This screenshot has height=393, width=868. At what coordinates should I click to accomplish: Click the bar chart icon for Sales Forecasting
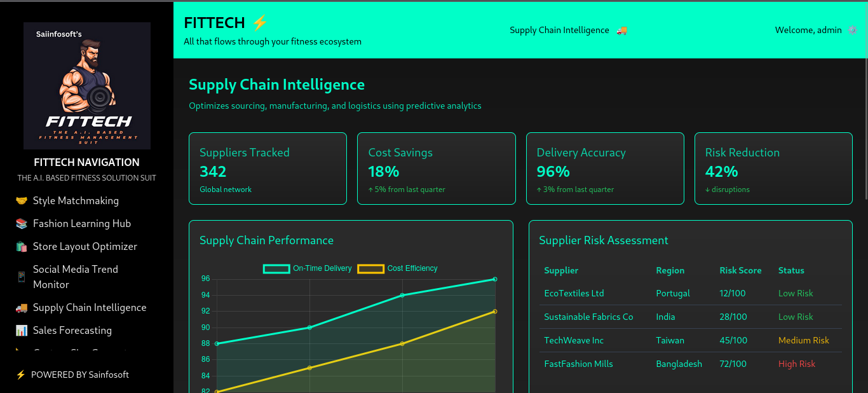point(22,331)
